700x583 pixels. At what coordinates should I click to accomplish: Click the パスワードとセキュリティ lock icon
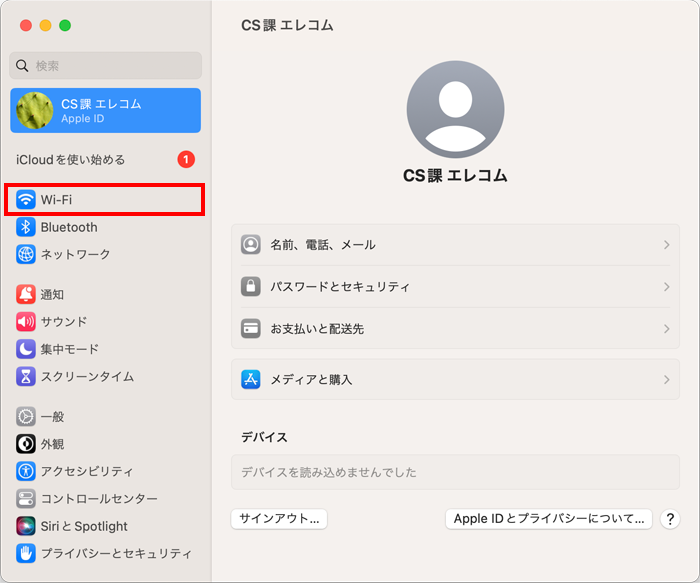tap(251, 287)
